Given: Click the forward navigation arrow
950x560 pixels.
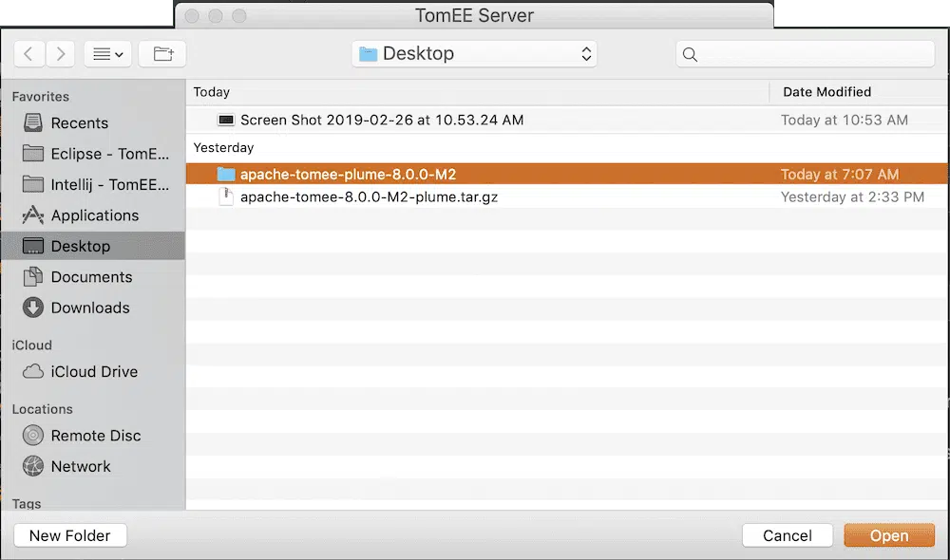Looking at the screenshot, I should [x=61, y=54].
